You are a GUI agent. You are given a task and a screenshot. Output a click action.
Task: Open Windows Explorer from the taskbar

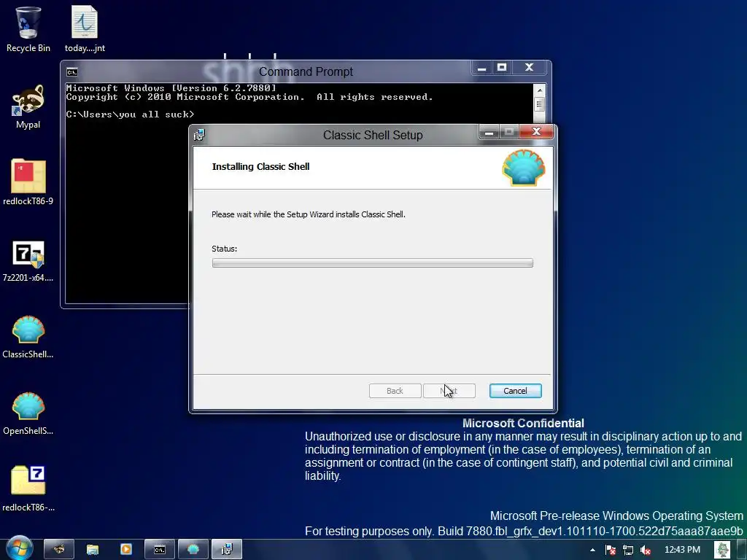[x=93, y=550]
